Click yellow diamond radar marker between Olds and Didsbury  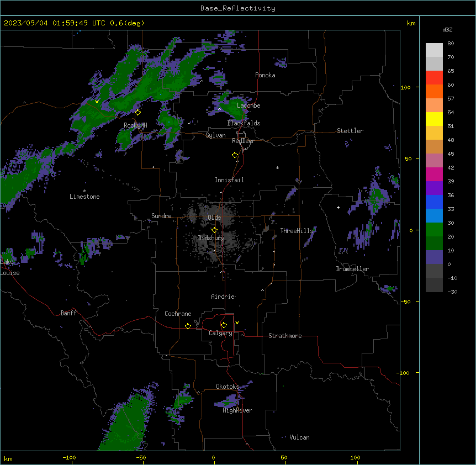214,230
